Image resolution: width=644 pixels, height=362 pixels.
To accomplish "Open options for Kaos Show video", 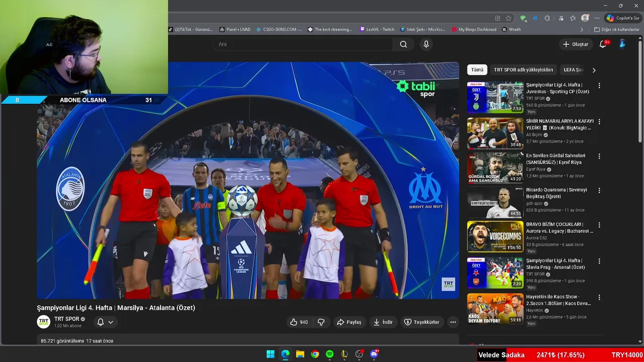I will coord(599,297).
